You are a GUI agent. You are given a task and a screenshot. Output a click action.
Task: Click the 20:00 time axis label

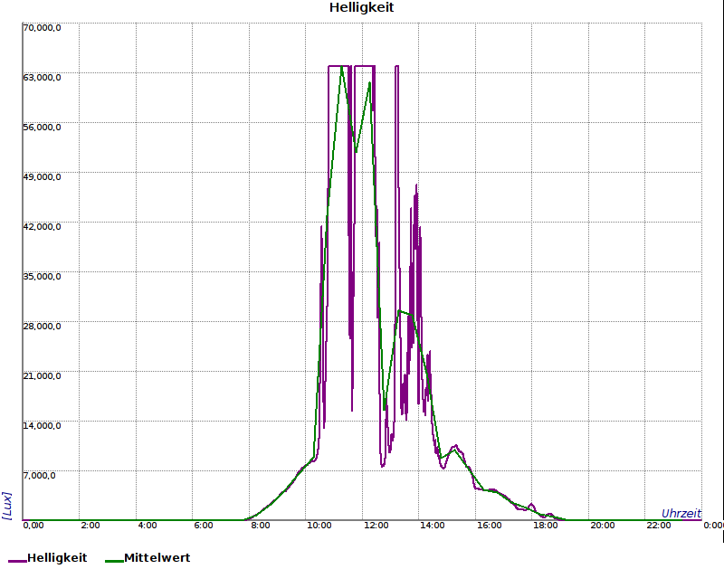pyautogui.click(x=603, y=526)
